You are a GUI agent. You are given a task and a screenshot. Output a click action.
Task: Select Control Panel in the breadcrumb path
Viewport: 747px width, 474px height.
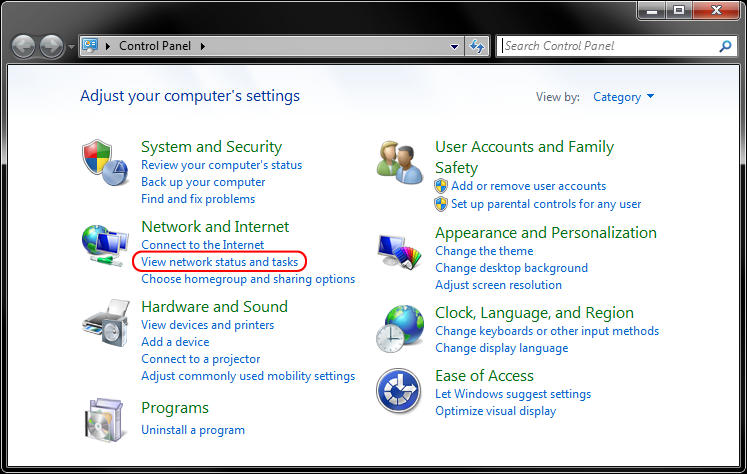155,46
